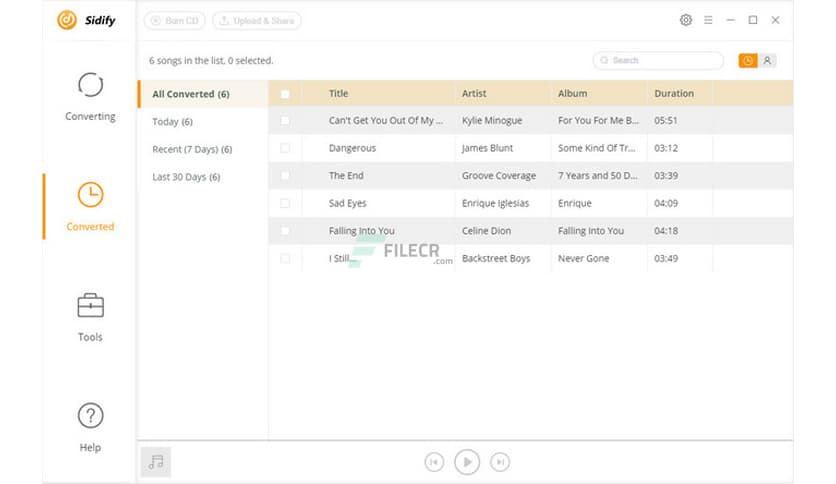Check the Falling Into You song checkbox
The height and width of the screenshot is (484, 836).
(285, 231)
